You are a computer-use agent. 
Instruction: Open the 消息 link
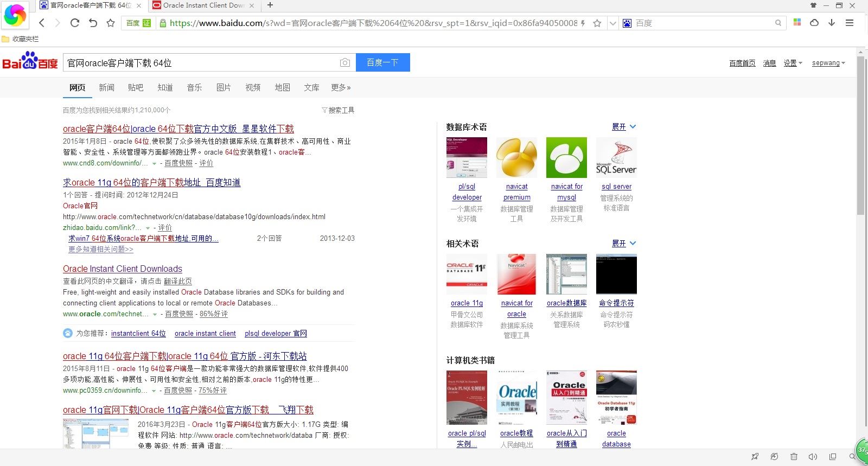tap(769, 63)
